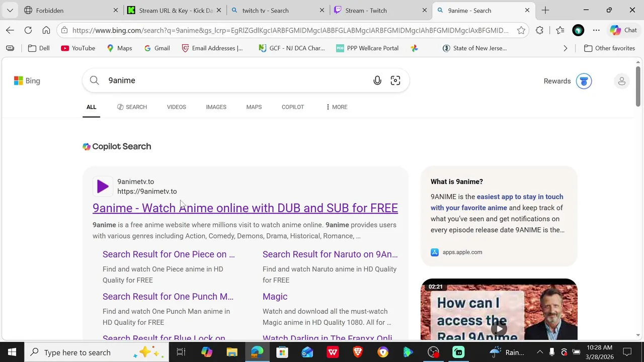Select the COPILOT tab
Screen dimensions: 644x362
293,107
